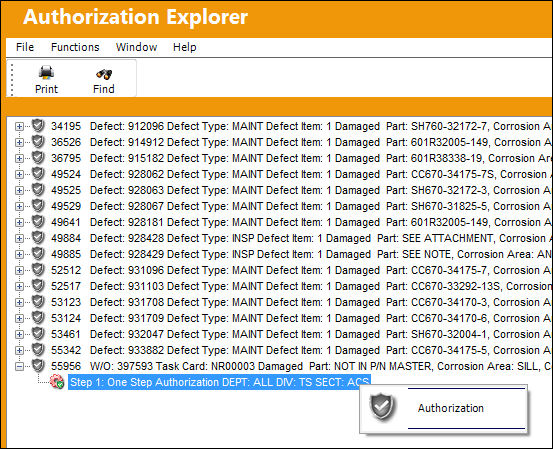Click the Print toolbar icon
This screenshot has width=553, height=449.
[46, 73]
